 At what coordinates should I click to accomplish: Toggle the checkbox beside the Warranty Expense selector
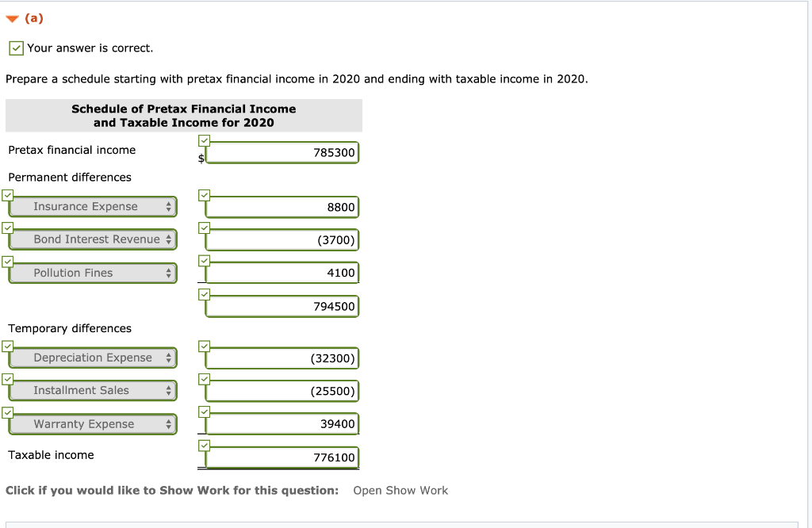pos(7,411)
